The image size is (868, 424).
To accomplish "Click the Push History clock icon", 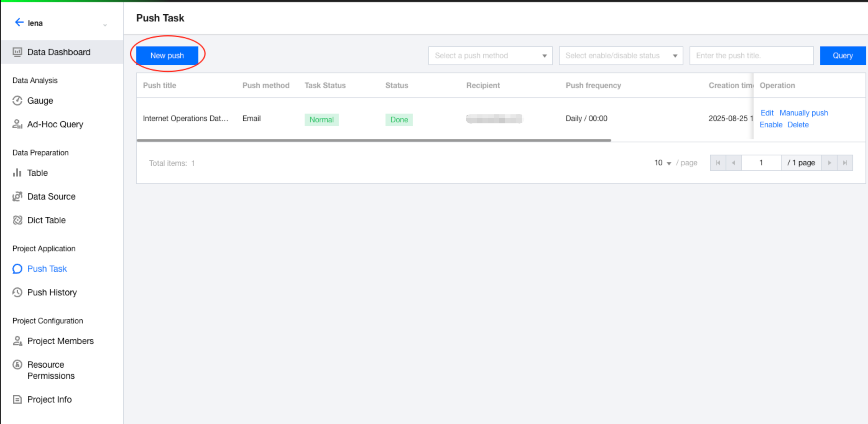I will 17,292.
